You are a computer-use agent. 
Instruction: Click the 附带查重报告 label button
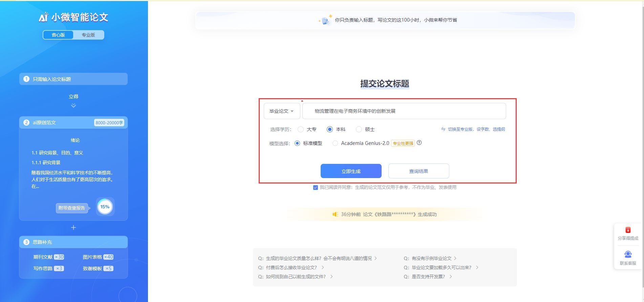coord(72,208)
